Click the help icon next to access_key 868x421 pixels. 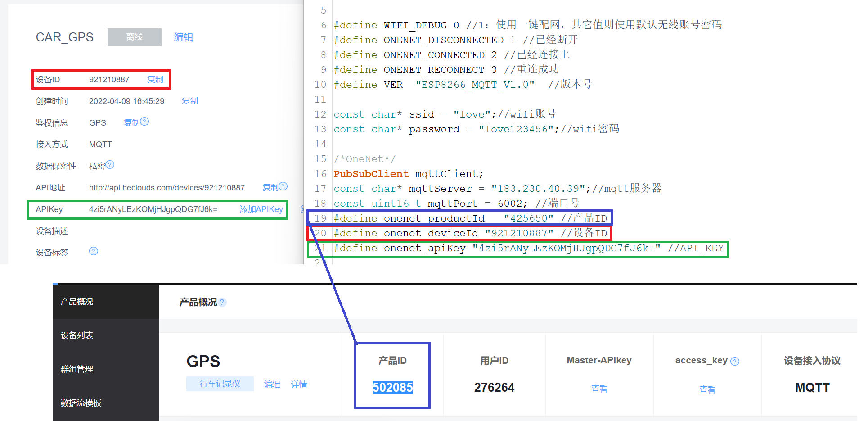click(735, 361)
